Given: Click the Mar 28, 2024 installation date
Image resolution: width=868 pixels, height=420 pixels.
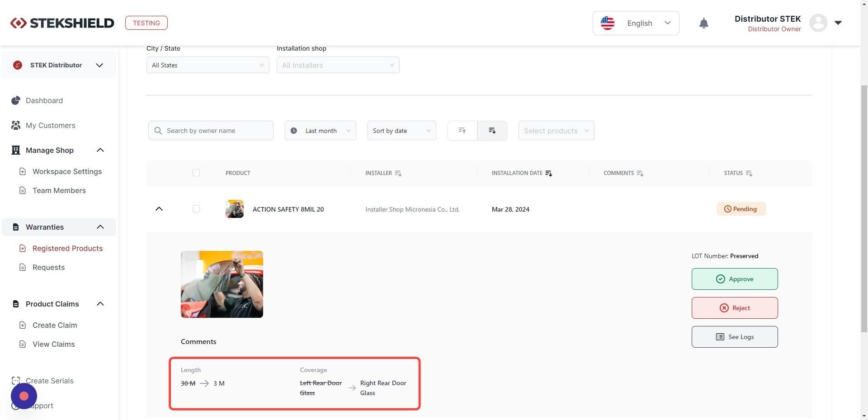Looking at the screenshot, I should (x=510, y=209).
